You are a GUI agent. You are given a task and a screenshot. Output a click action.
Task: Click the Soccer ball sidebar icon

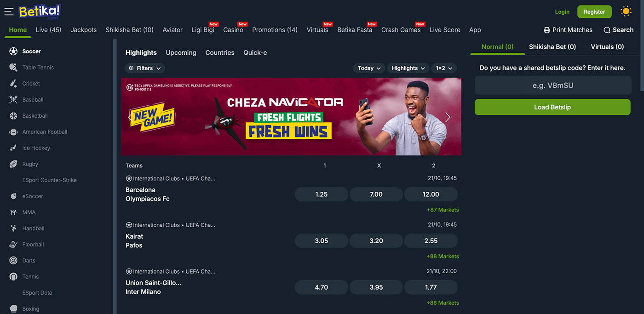click(13, 51)
